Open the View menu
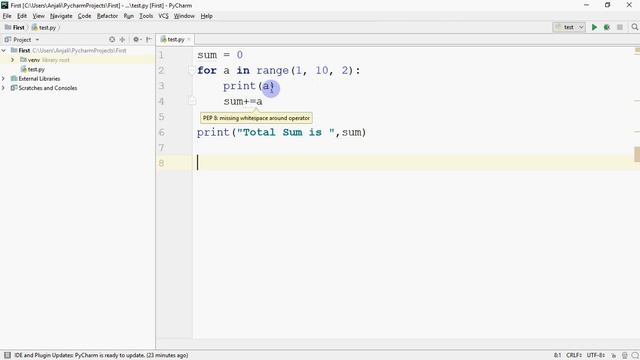Image resolution: width=640 pixels, height=360 pixels. pos(38,16)
